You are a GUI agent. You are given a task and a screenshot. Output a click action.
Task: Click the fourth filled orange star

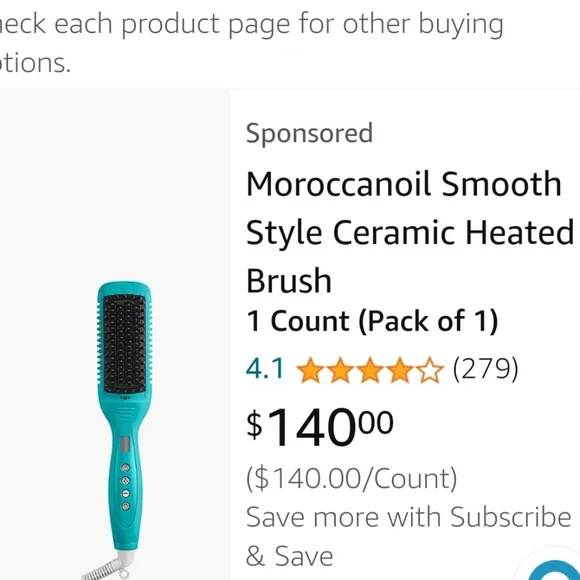tap(399, 370)
